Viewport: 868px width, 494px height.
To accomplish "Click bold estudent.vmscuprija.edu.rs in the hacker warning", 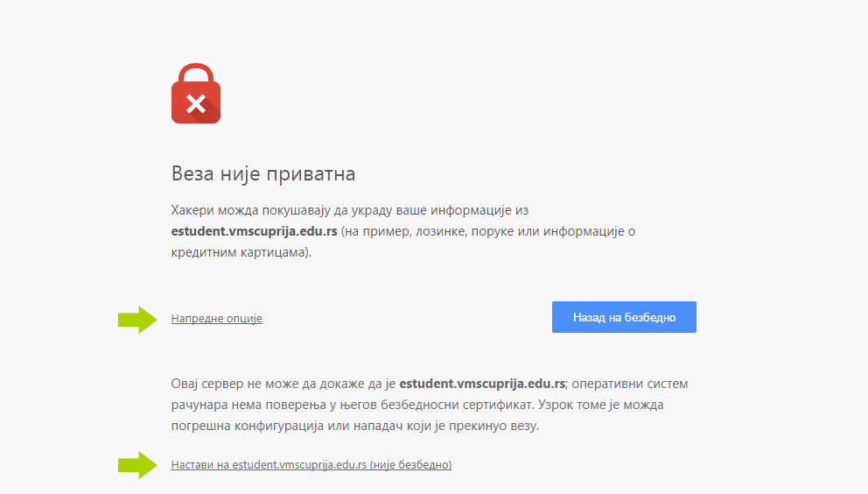I will click(x=255, y=231).
